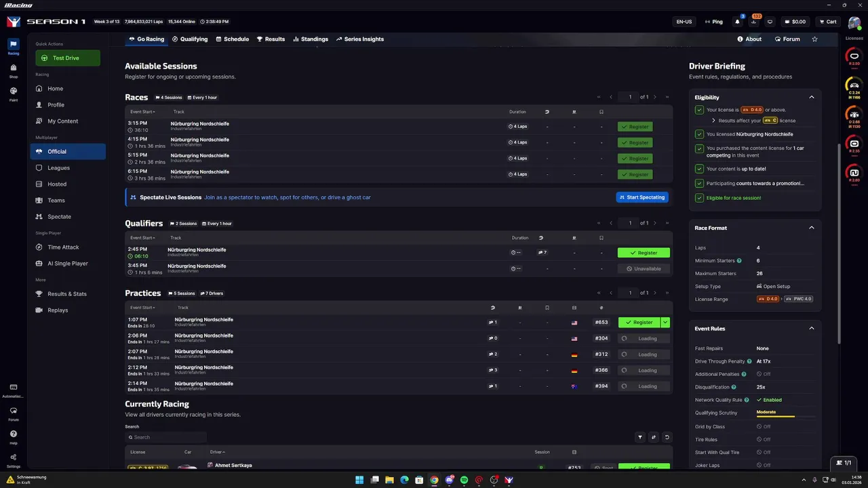This screenshot has height=488, width=868.
Task: Open the downloads icon showing 132
Action: [753, 22]
